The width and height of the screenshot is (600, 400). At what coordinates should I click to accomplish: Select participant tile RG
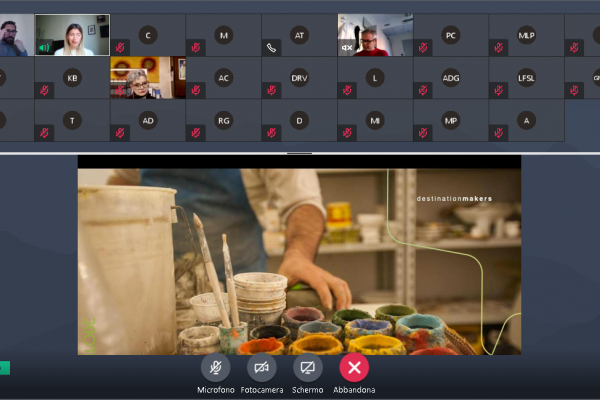point(223,121)
